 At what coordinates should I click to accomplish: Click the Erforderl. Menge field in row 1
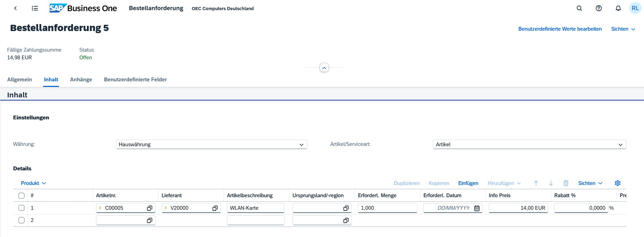[387, 208]
